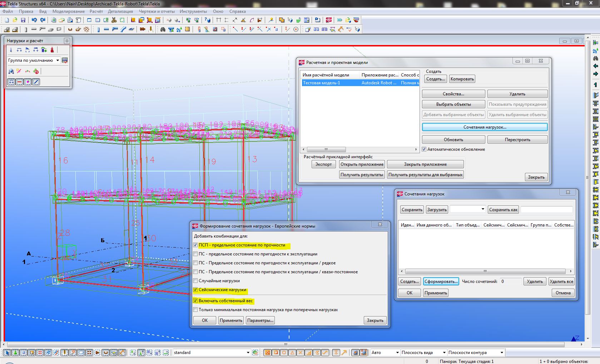Open the Чертежи и отчеты menu
Viewport: 600px width, 364px height.
pyautogui.click(x=157, y=11)
